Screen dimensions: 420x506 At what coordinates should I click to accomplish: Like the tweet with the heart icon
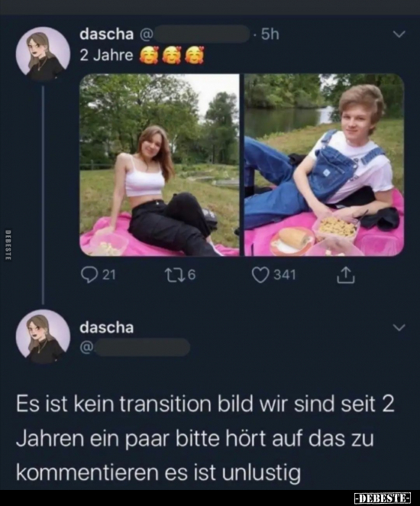point(260,275)
